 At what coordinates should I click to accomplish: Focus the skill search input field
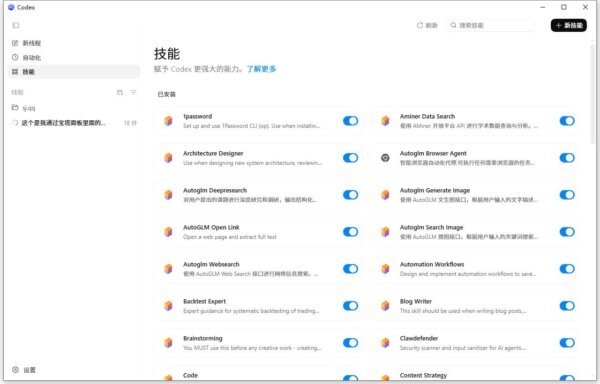click(490, 25)
